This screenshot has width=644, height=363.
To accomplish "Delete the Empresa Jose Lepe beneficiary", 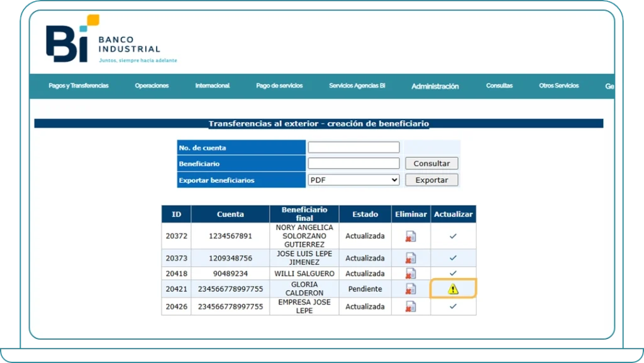I will tap(411, 306).
